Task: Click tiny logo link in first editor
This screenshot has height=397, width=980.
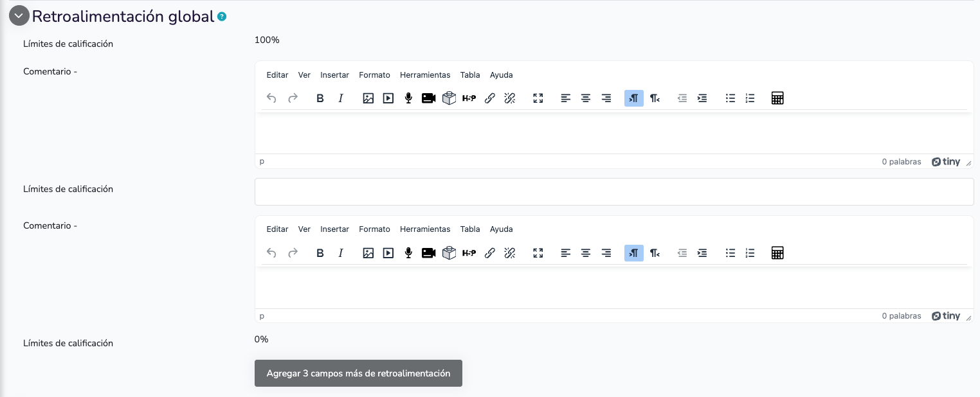Action: pos(946,162)
